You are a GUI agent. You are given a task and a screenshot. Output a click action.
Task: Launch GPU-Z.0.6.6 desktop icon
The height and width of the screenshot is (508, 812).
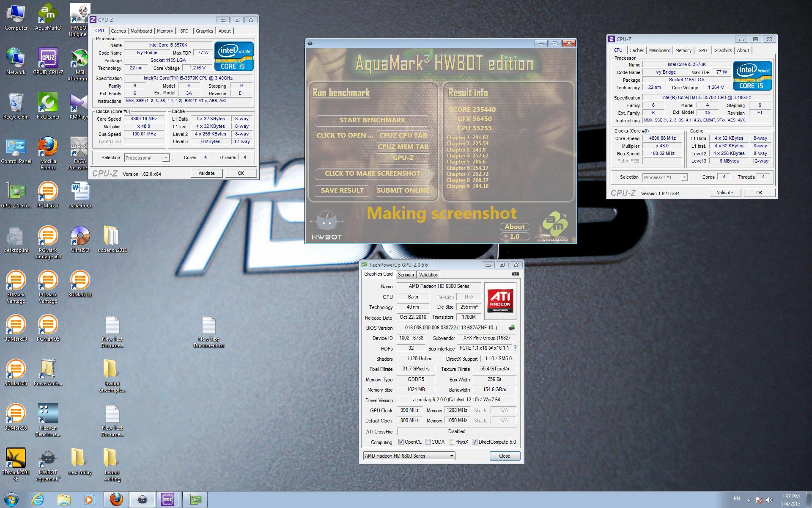[16, 195]
